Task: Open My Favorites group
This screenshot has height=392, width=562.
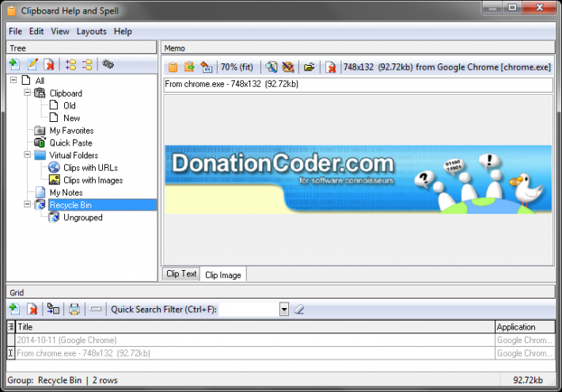Action: click(x=71, y=131)
